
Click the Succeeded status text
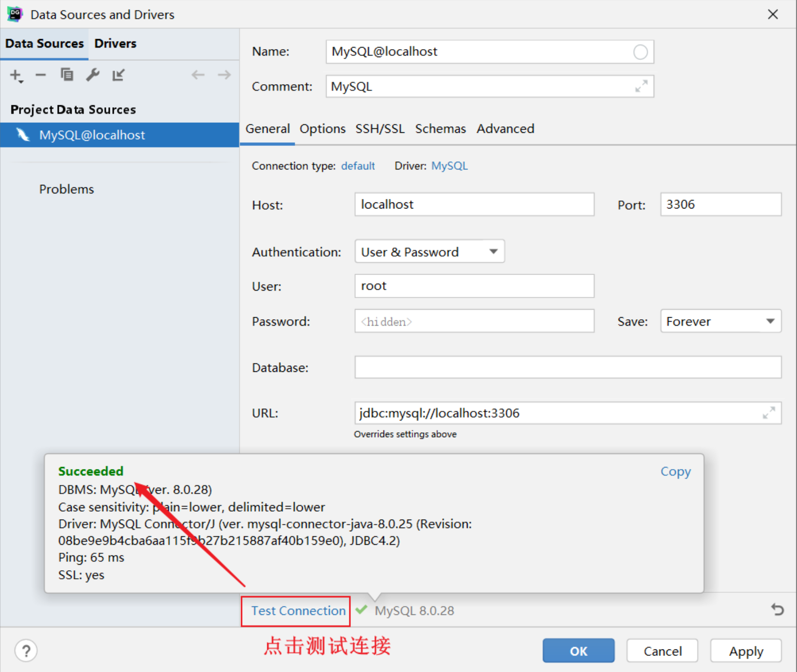[91, 471]
